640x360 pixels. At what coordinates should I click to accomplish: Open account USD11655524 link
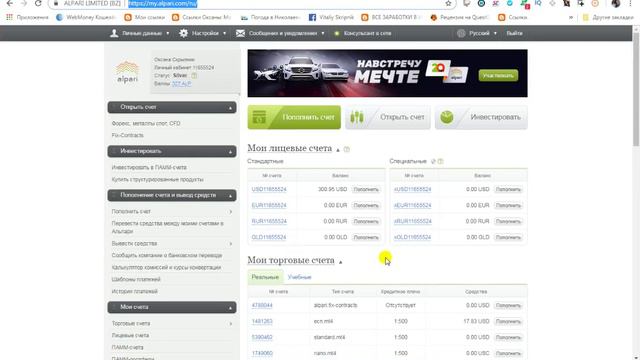click(269, 189)
